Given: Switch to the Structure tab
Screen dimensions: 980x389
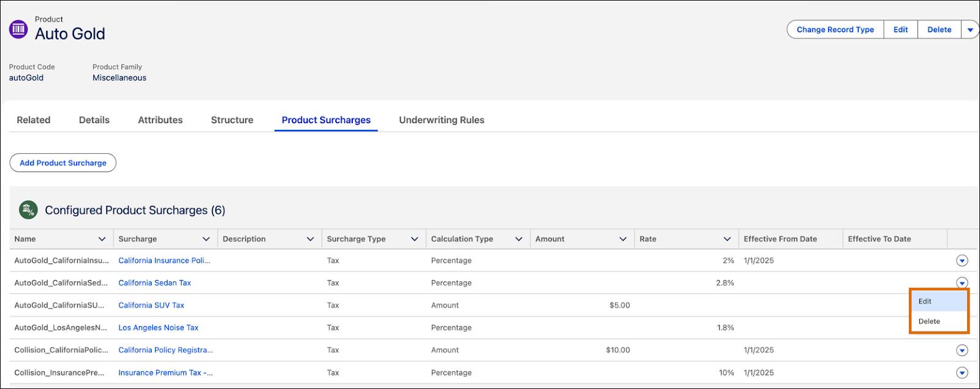Looking at the screenshot, I should 232,120.
